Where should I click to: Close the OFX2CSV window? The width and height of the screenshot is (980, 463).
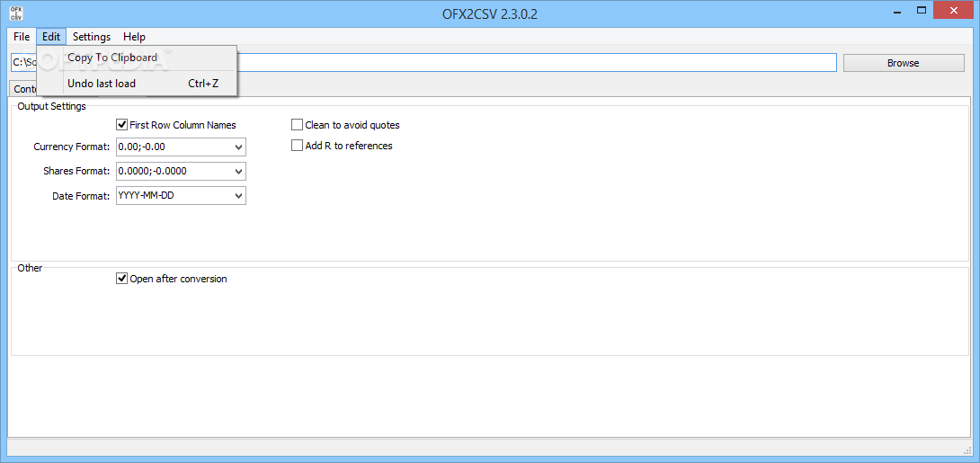(x=954, y=10)
